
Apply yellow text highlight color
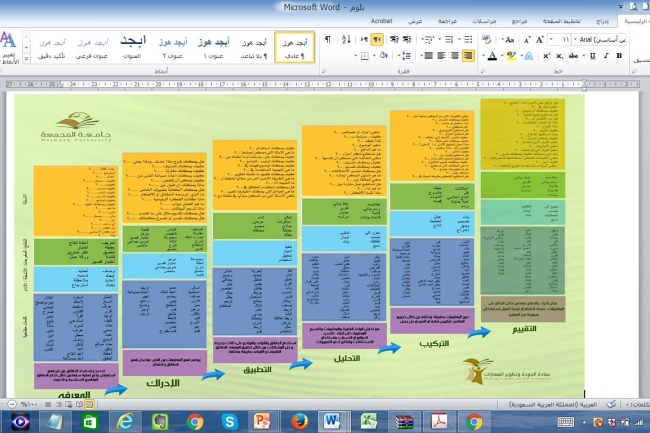(511, 56)
